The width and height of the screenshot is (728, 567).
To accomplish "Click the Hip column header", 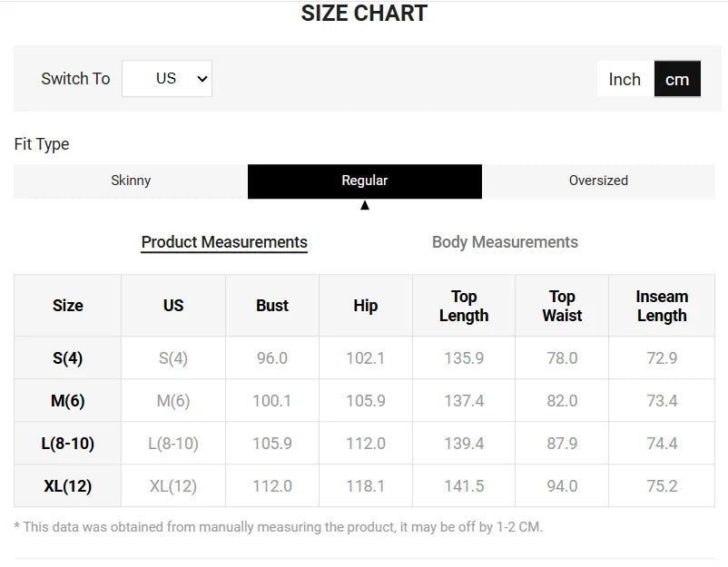I will pyautogui.click(x=366, y=306).
